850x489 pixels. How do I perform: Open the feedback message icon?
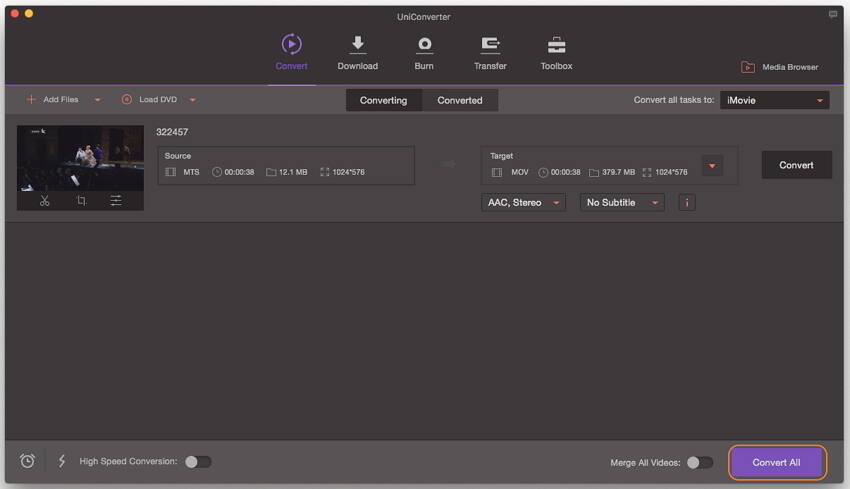click(x=833, y=15)
